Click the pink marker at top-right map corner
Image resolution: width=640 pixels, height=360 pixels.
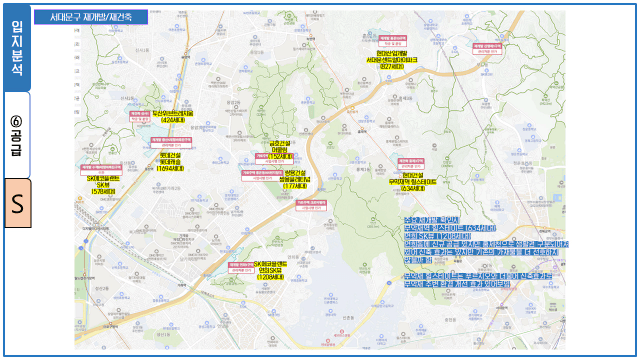point(487,49)
